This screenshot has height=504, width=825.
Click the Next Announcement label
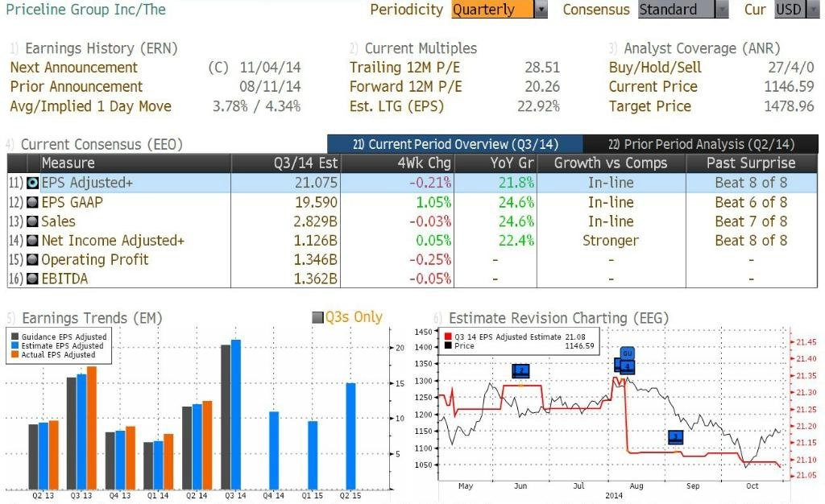73,68
